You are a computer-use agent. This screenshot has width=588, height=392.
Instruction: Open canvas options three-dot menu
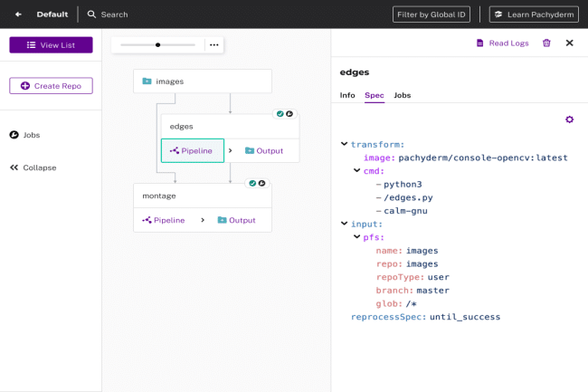click(214, 45)
